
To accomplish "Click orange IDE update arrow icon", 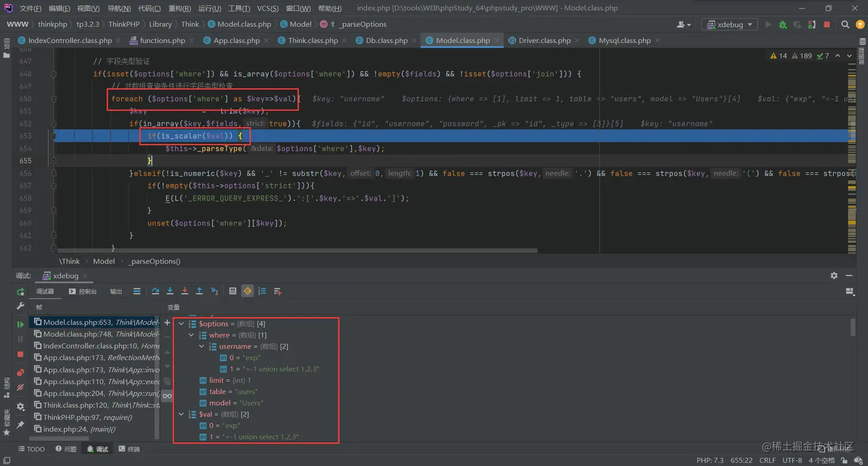I will (x=860, y=25).
